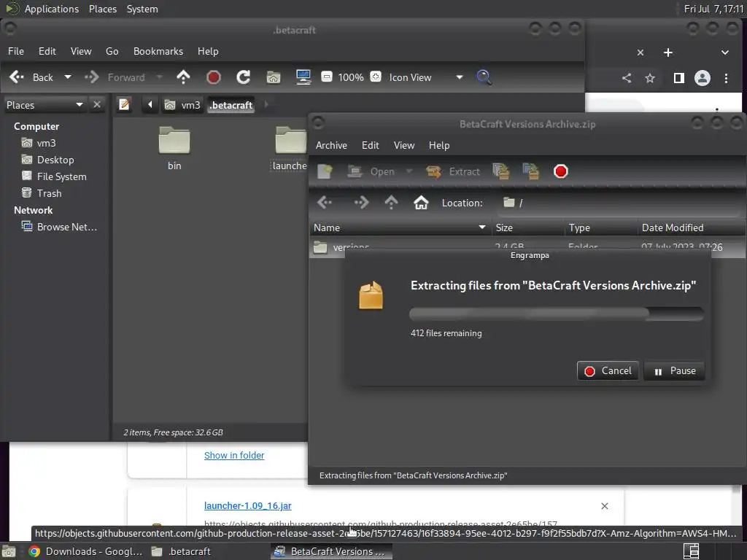Go to previous location in Engrampa

point(325,203)
